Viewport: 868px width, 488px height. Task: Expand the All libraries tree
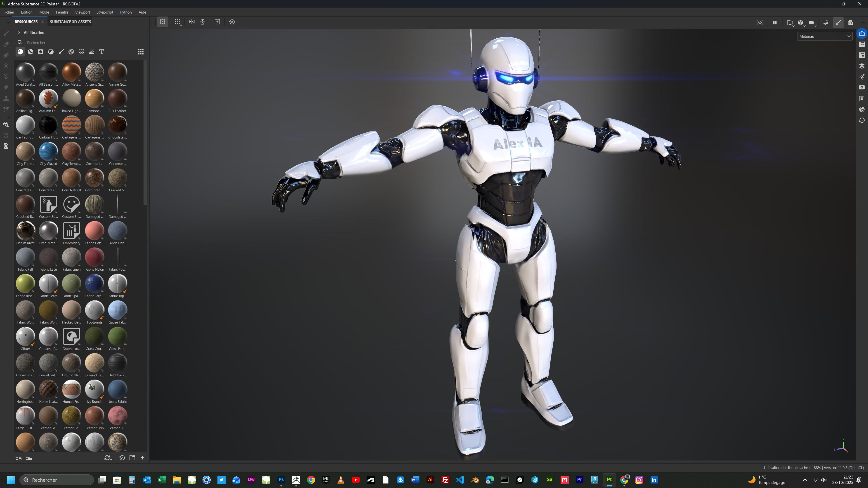(x=19, y=32)
